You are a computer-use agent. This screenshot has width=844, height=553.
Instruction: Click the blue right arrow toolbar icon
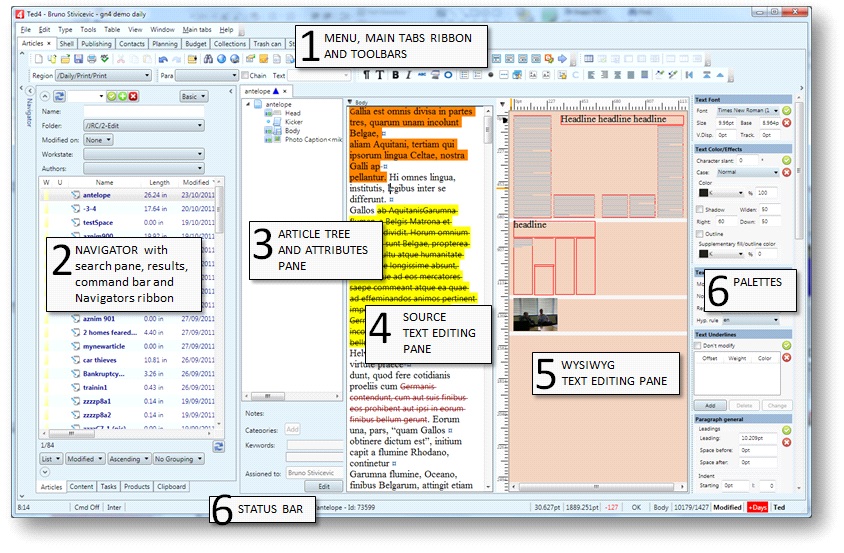pyautogui.click(x=562, y=59)
